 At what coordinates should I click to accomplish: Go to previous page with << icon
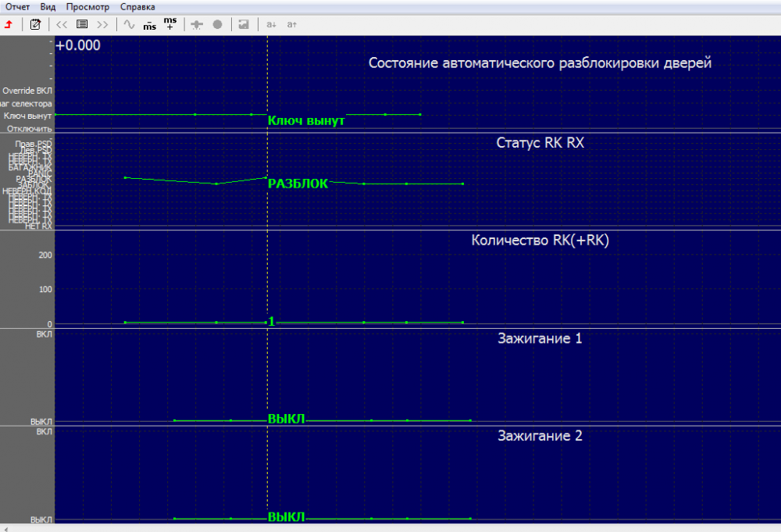[x=62, y=24]
